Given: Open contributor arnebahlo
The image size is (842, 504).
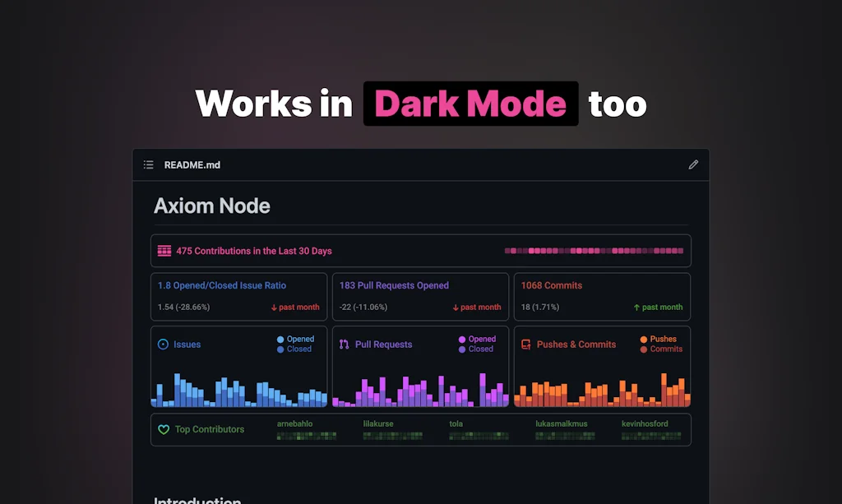Looking at the screenshot, I should (x=294, y=424).
